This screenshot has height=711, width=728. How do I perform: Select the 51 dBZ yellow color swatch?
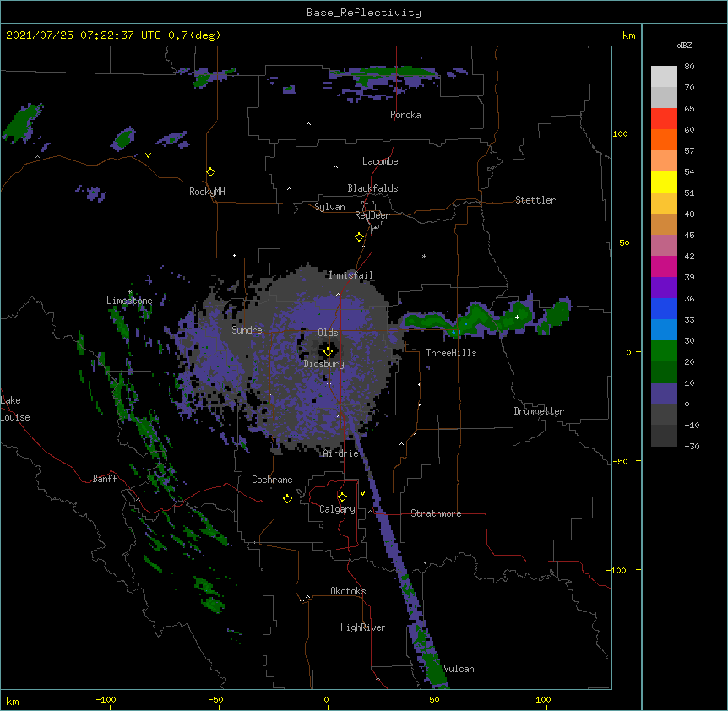pos(664,182)
